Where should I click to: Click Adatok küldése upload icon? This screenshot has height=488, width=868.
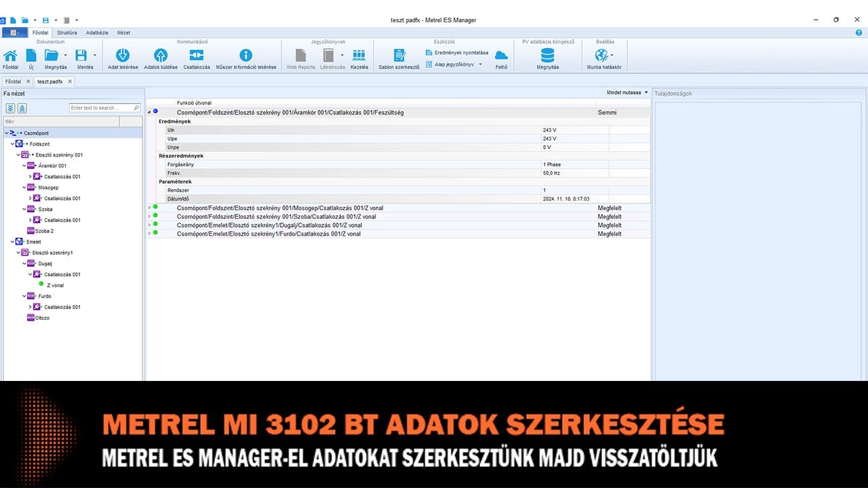(161, 56)
